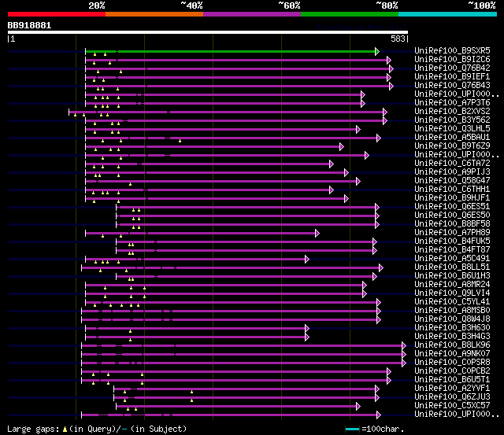Viewport: 504px width, 435px height.
Task: Open hit UniRef100_Q76B43
Action: click(452, 86)
